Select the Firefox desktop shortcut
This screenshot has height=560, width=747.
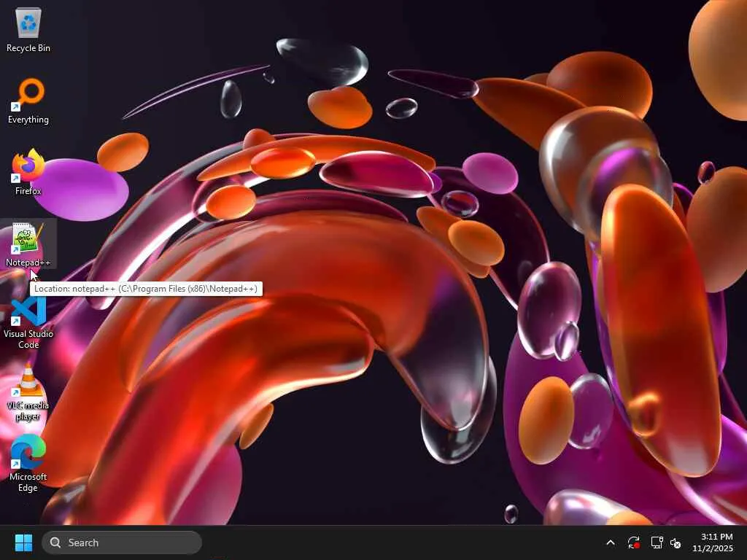coord(28,172)
